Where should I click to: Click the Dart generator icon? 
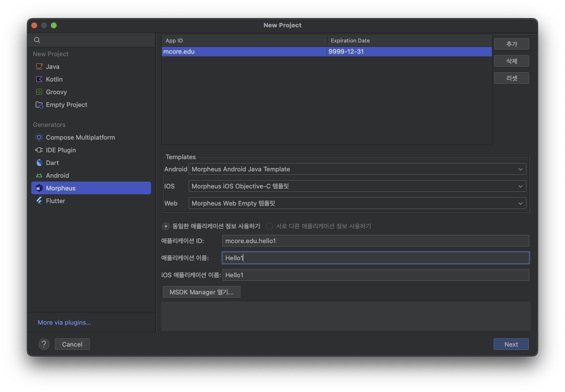tap(39, 163)
